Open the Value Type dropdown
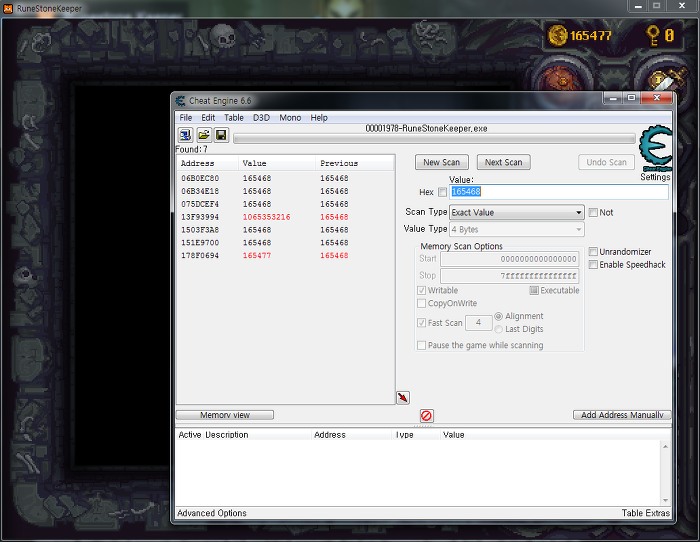 click(517, 229)
